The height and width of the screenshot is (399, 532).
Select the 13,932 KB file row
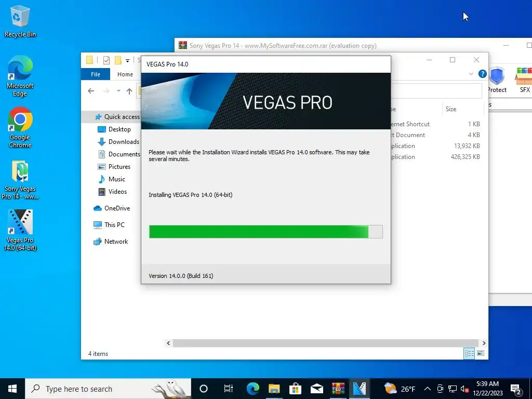tap(436, 146)
